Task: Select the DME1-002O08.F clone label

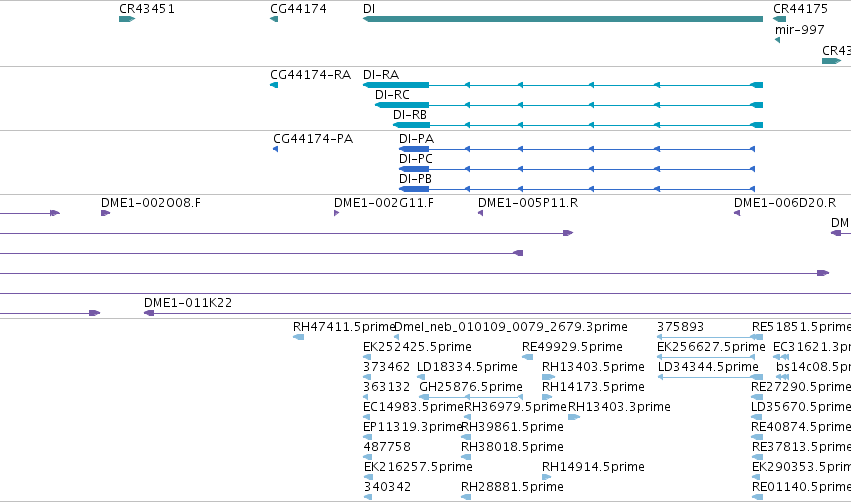Action: click(x=151, y=202)
